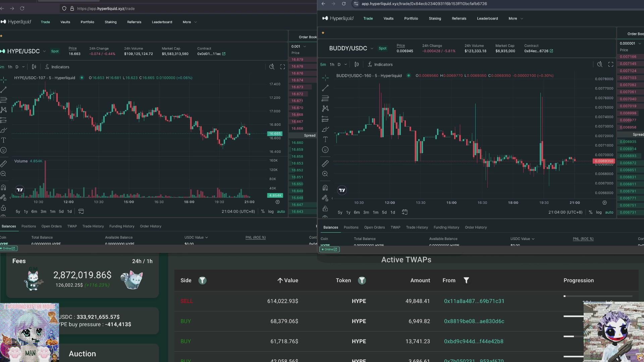
Task: Open candlestick chart type icon on HYPE chart
Action: tap(34, 67)
